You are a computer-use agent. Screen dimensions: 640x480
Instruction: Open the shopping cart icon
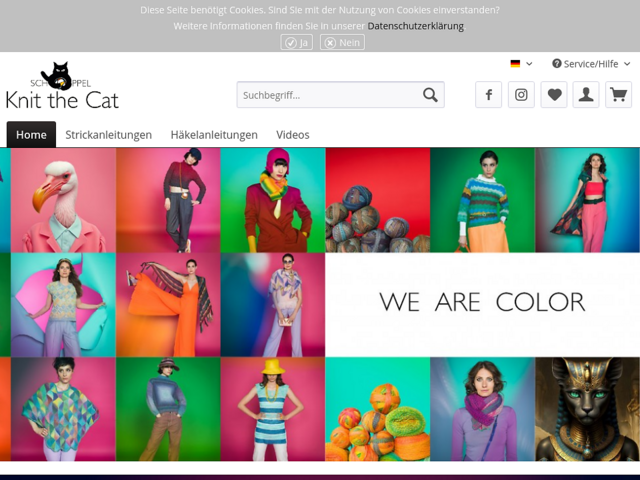point(618,95)
